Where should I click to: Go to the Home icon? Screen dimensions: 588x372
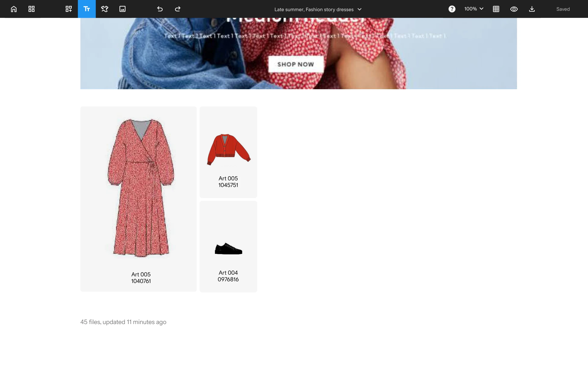pyautogui.click(x=14, y=9)
